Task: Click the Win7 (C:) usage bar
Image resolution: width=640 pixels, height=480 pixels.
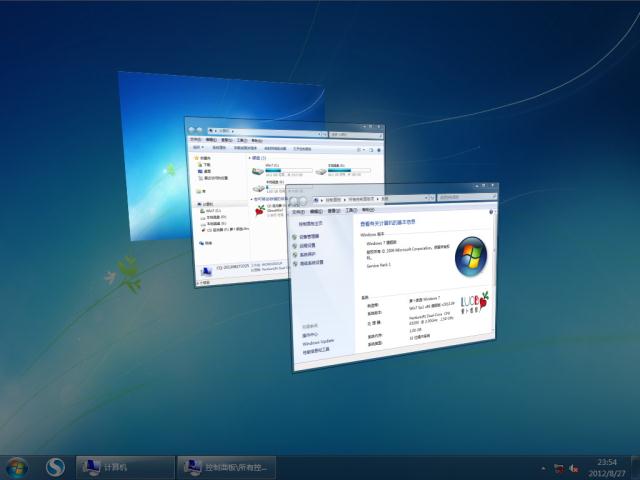Action: pos(289,170)
